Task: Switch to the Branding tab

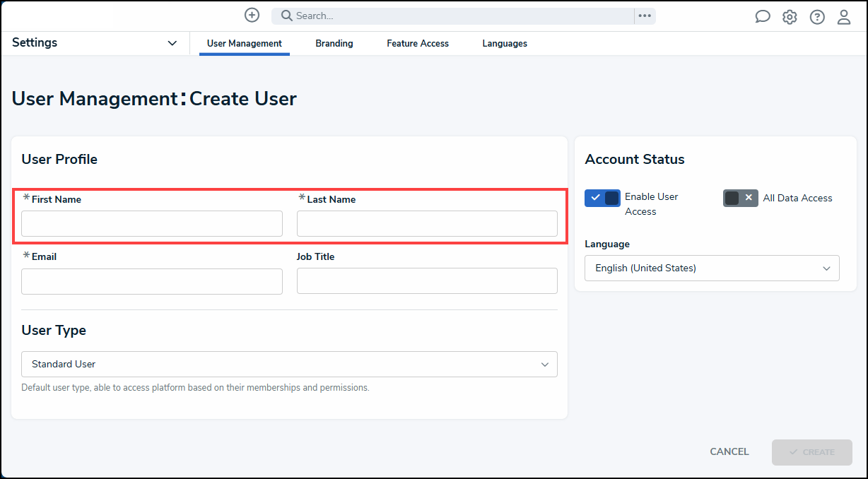Action: pos(334,44)
